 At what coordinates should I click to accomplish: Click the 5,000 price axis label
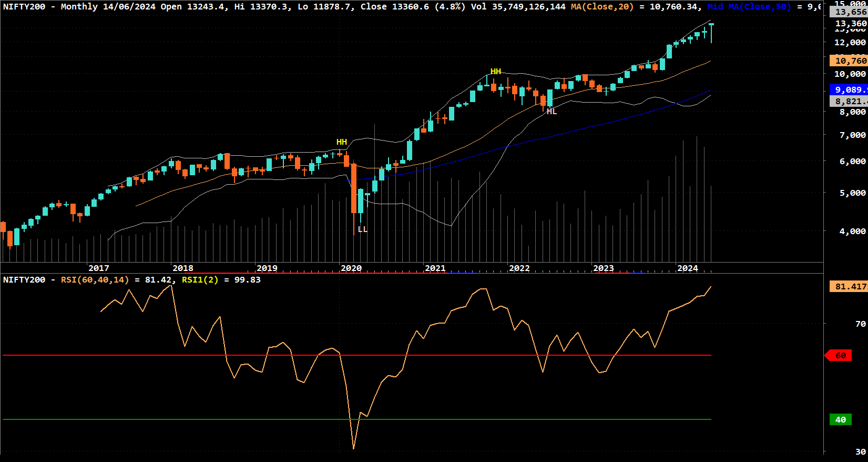pyautogui.click(x=852, y=193)
